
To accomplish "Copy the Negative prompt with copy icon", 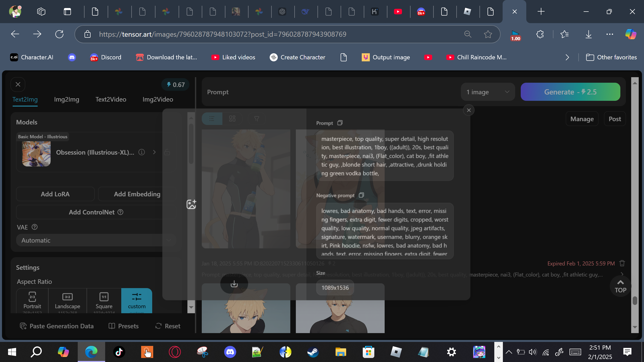I will pyautogui.click(x=361, y=195).
